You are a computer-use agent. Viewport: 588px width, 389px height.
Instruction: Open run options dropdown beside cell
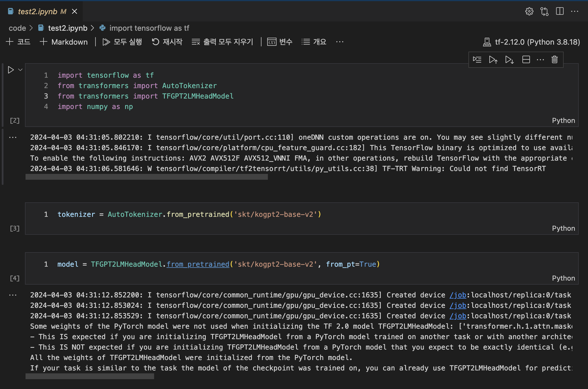click(x=20, y=70)
